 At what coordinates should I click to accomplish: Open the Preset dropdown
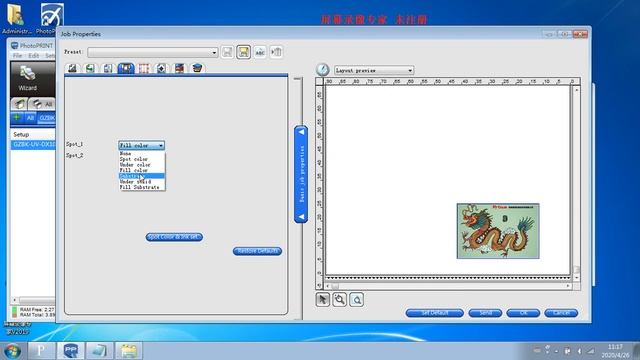click(x=153, y=52)
